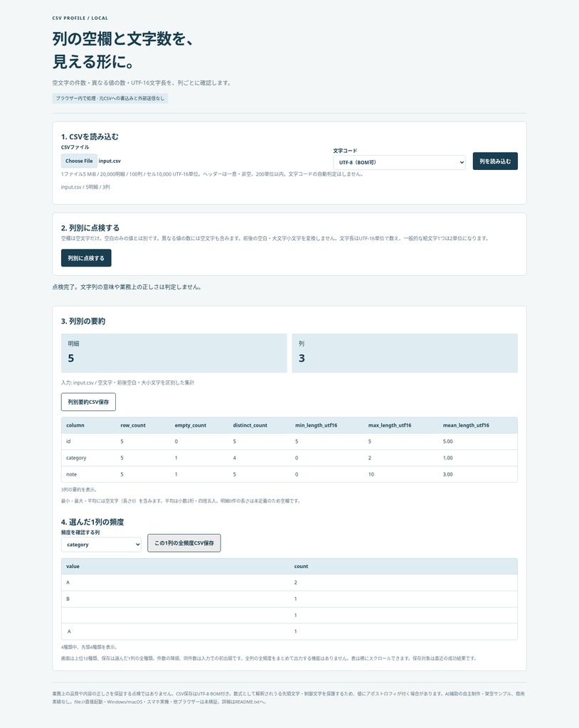The image size is (579, 728).
Task: Click the 点検完了 status message
Action: pos(127,287)
